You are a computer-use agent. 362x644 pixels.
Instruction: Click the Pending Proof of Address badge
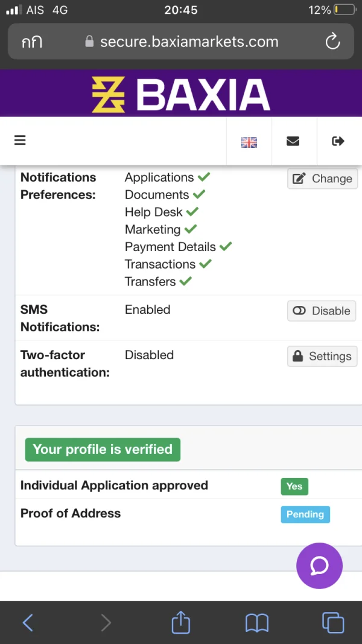305,514
